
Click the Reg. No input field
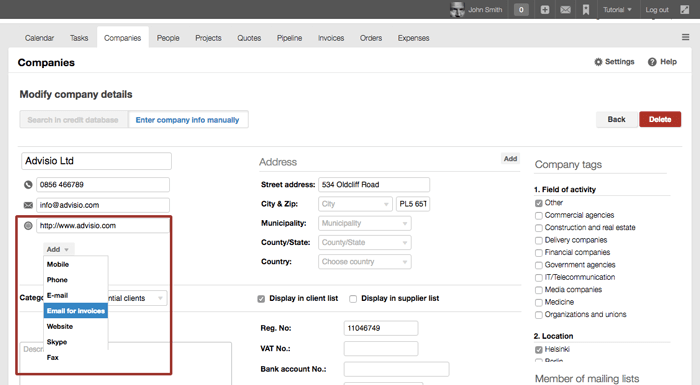(x=381, y=328)
